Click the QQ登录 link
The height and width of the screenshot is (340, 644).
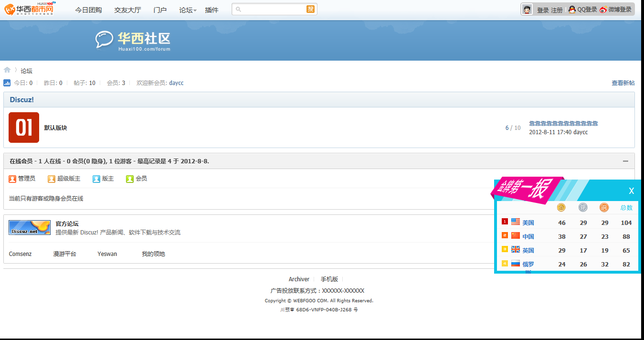tap(587, 10)
